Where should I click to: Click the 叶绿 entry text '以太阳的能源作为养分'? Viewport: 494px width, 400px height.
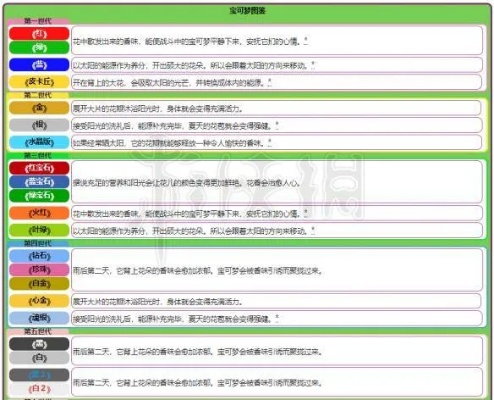click(x=109, y=231)
